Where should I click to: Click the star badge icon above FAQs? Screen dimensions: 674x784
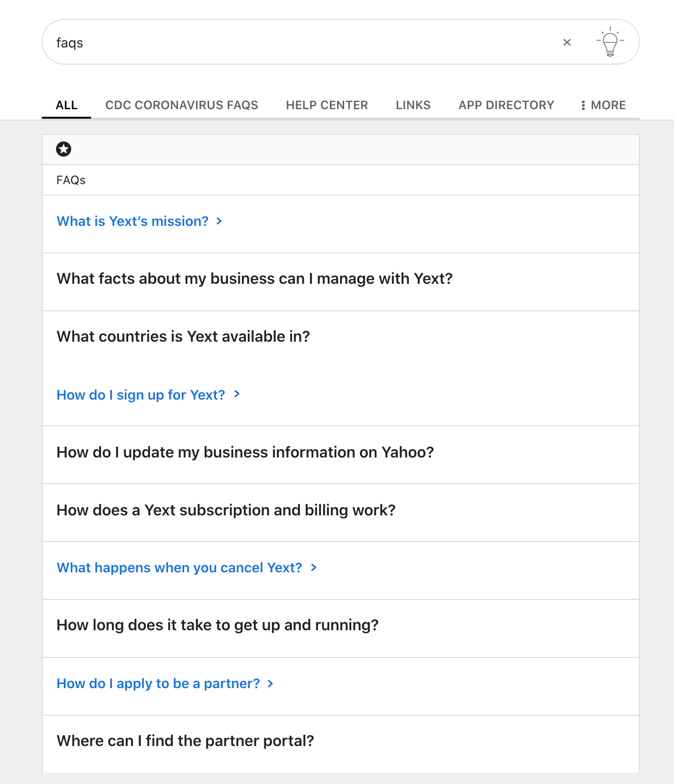64,149
